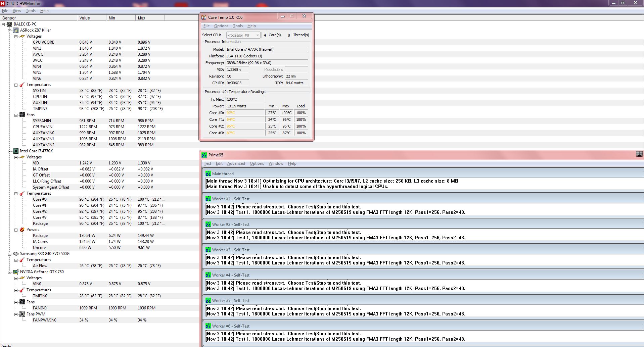This screenshot has width=644, height=347.
Task: Click the Prime95 title bar icon
Action: [x=204, y=155]
